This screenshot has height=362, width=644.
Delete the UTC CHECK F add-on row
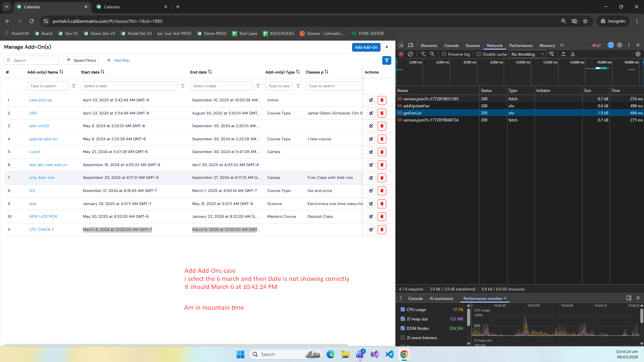click(382, 229)
